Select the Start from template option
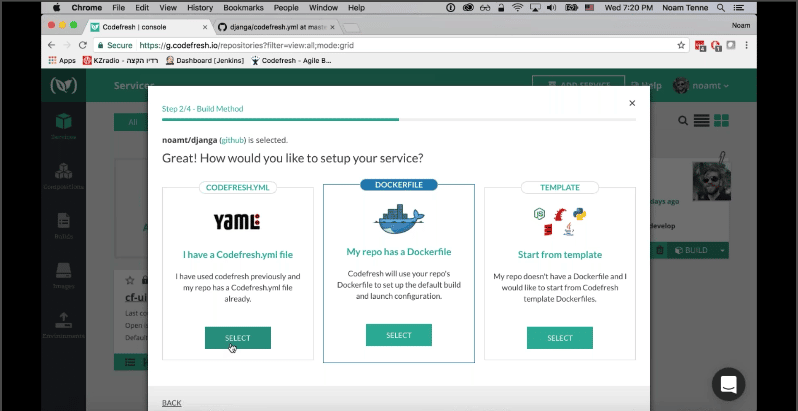The image size is (798, 411). (559, 338)
